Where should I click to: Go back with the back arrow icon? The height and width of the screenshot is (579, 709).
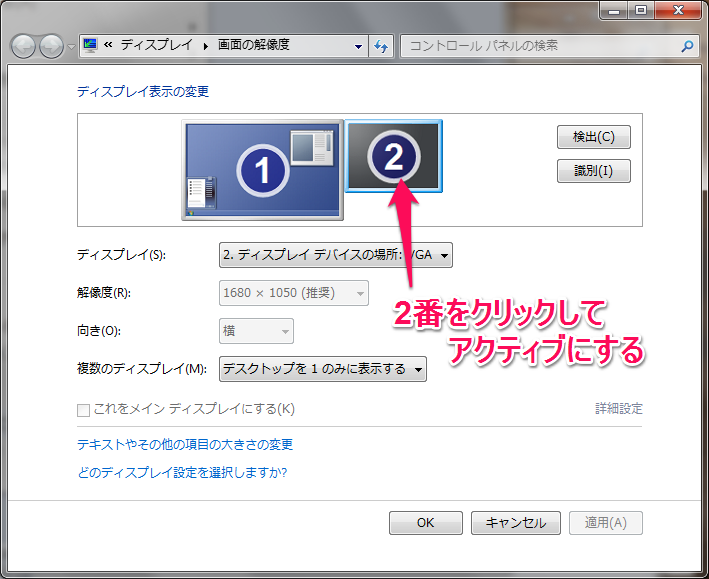pyautogui.click(x=23, y=46)
